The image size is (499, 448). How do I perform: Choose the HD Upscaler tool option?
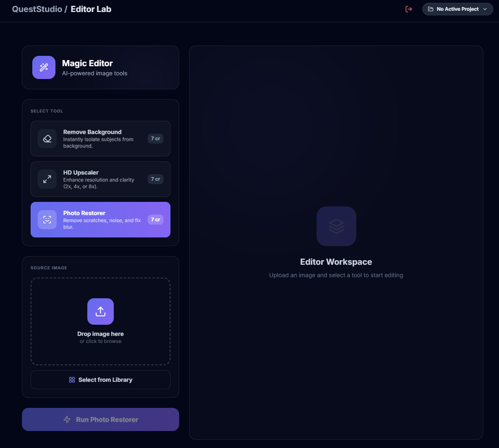101,179
